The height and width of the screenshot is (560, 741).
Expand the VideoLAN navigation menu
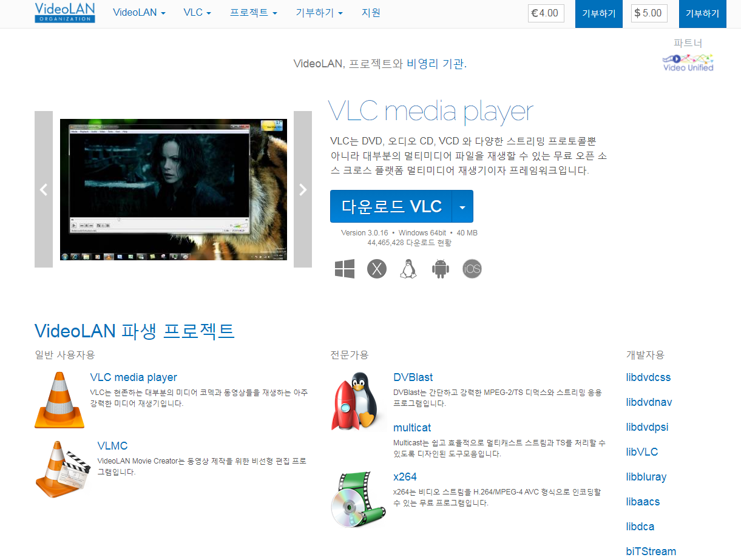point(139,13)
